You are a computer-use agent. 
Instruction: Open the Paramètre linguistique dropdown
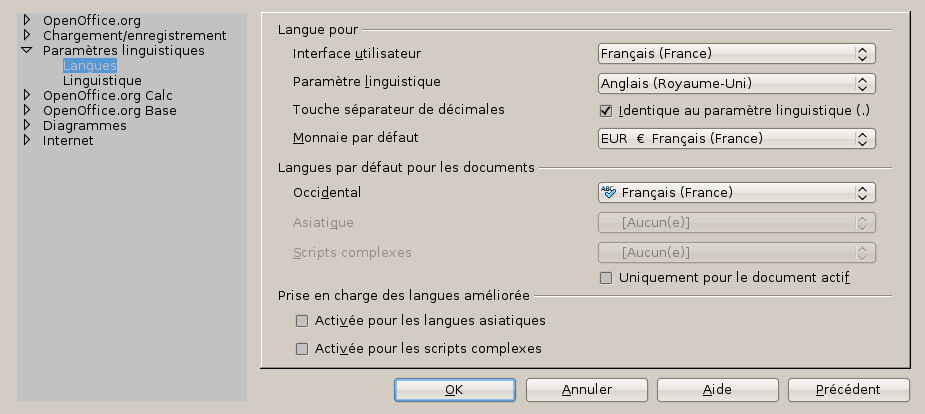(x=736, y=83)
